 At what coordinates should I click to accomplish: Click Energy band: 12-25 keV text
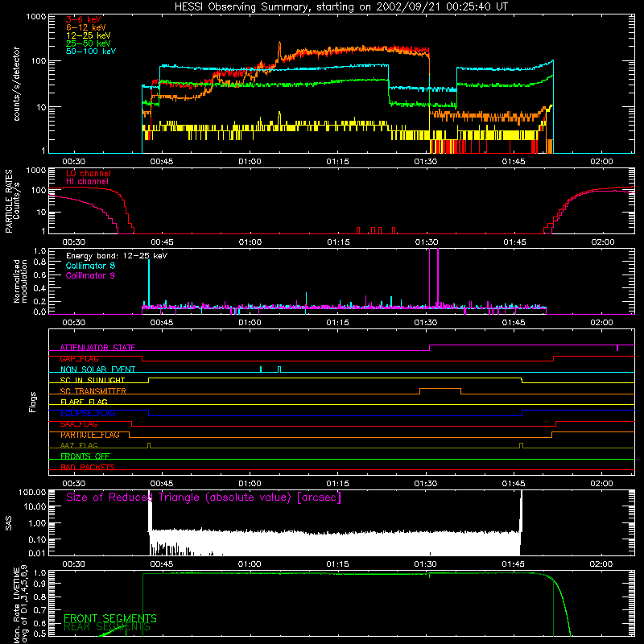pyautogui.click(x=117, y=256)
